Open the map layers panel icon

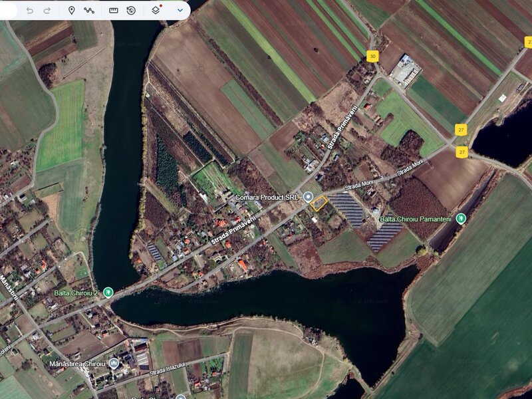(156, 11)
